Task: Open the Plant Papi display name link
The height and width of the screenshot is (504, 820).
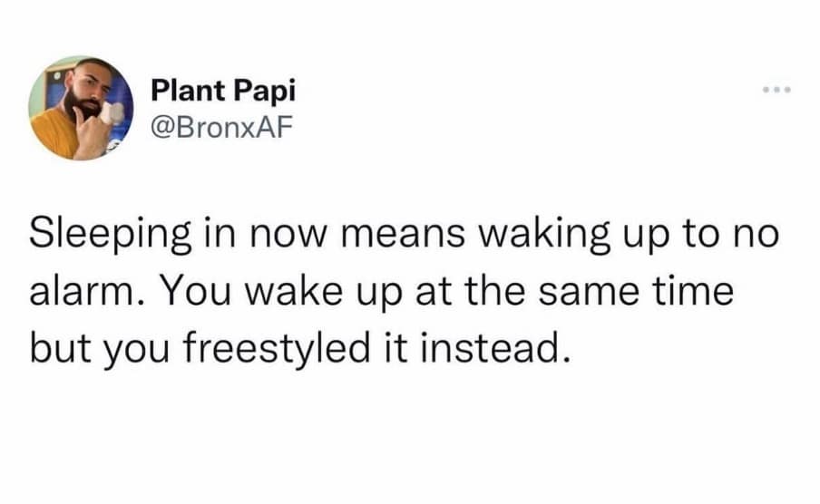Action: click(222, 91)
